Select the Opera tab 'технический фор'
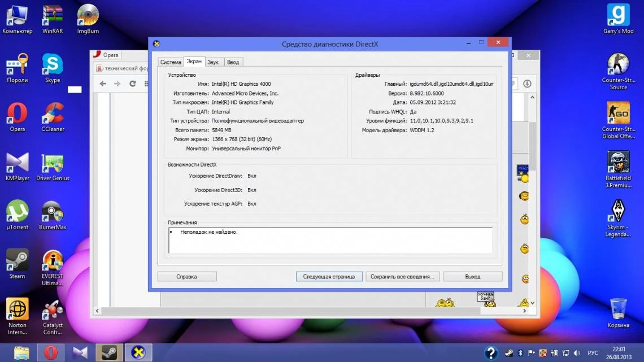The height and width of the screenshot is (362, 644). click(x=121, y=68)
